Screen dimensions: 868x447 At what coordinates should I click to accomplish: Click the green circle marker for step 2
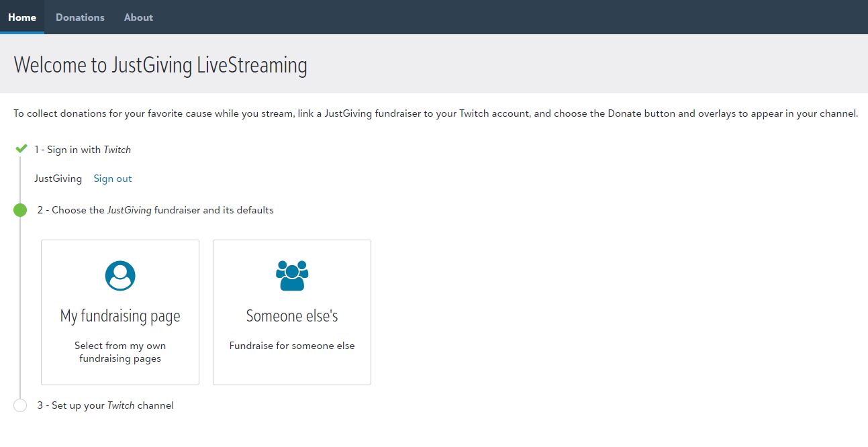[20, 210]
